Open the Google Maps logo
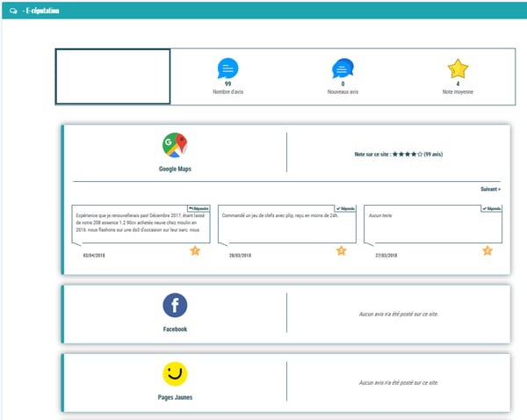The image size is (527, 420). [175, 146]
